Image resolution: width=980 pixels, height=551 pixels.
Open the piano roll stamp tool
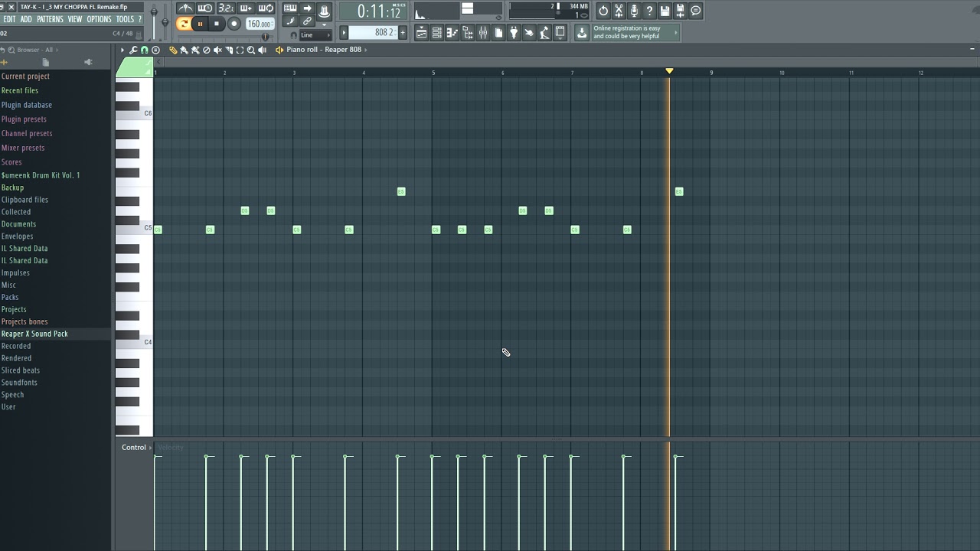[x=155, y=50]
